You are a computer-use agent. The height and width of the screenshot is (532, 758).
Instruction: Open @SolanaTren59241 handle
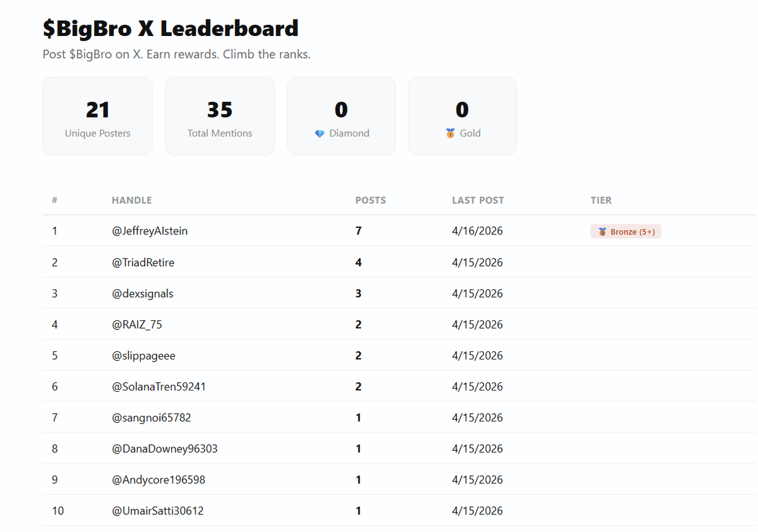[159, 386]
